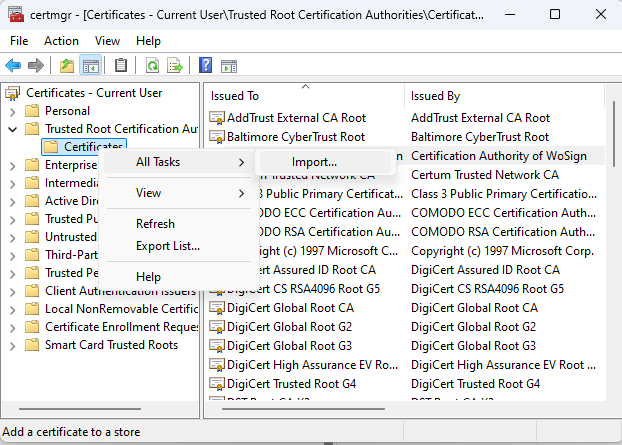Image resolution: width=622 pixels, height=445 pixels.
Task: Toggle Show/Hide Console Tree toolbar icon
Action: pyautogui.click(x=90, y=66)
